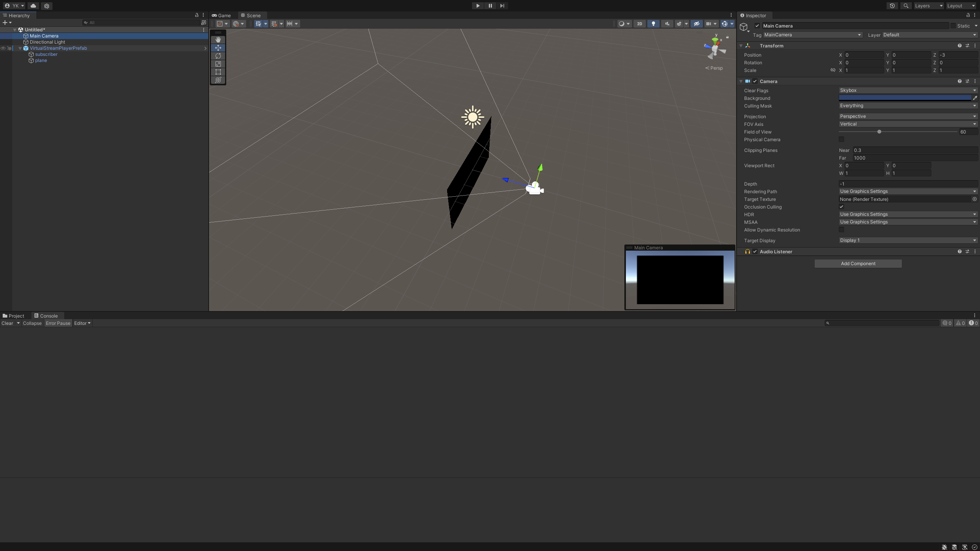Select the Scale tool
This screenshot has height=551, width=980.
tap(218, 64)
